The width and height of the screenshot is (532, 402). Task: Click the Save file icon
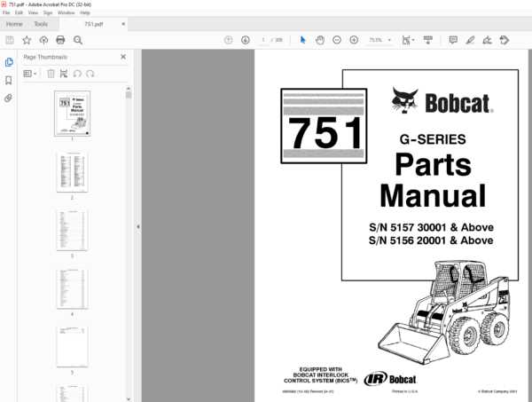coord(10,40)
